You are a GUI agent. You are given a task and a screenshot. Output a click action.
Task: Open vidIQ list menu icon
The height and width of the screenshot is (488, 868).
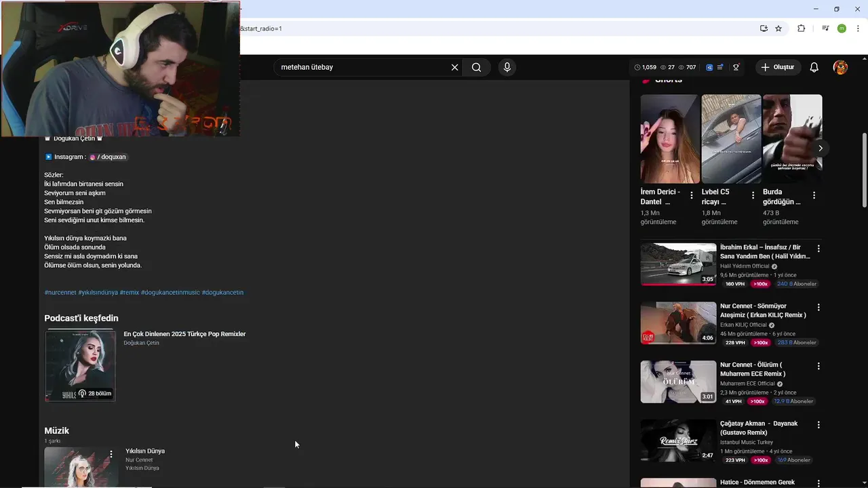(x=720, y=67)
